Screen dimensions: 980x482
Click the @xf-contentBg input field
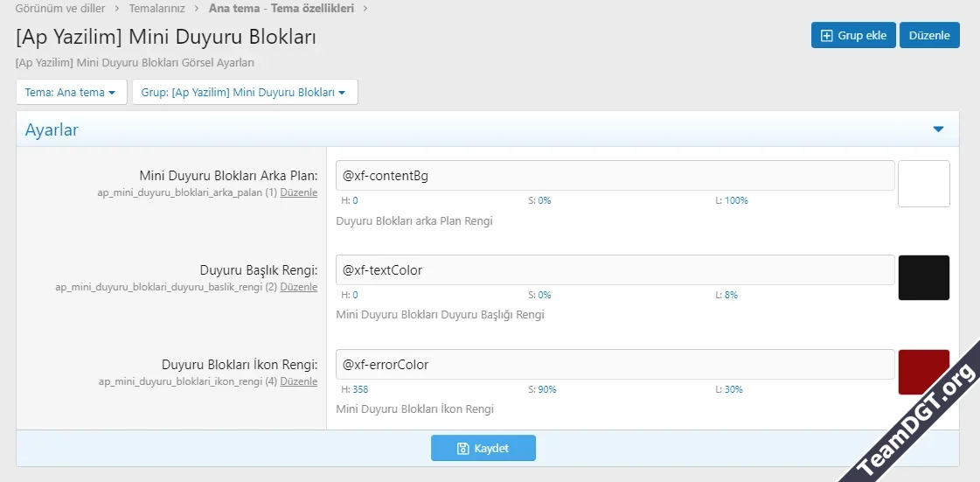(x=615, y=175)
